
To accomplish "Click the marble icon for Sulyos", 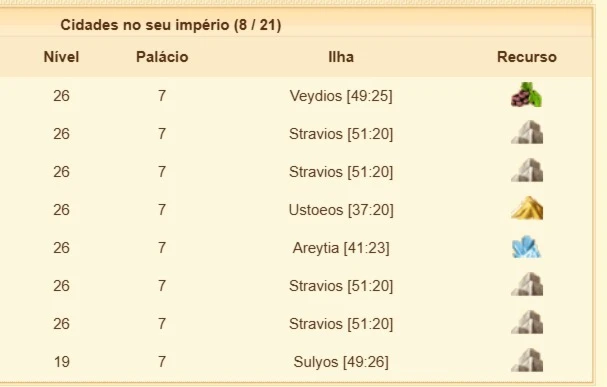I will coord(527,360).
